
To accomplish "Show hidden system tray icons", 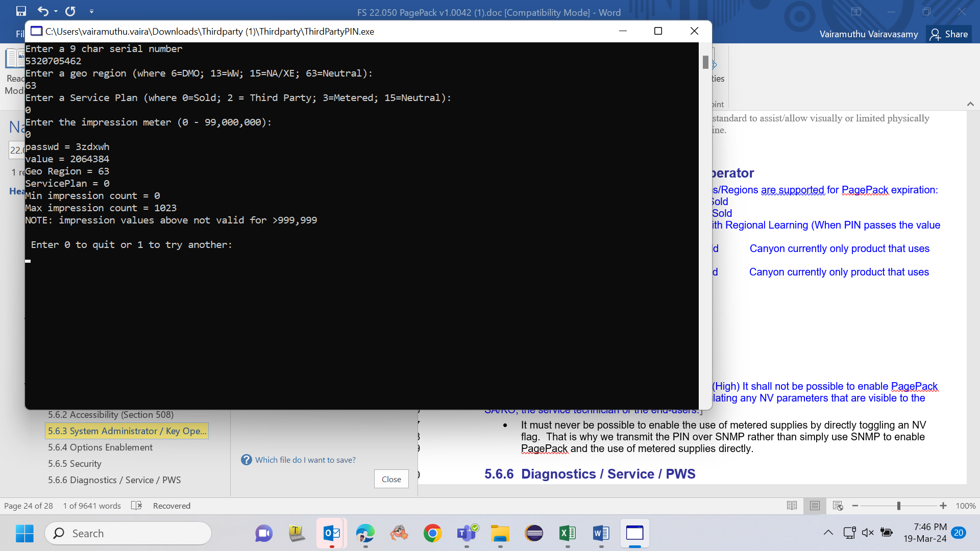I will (828, 533).
